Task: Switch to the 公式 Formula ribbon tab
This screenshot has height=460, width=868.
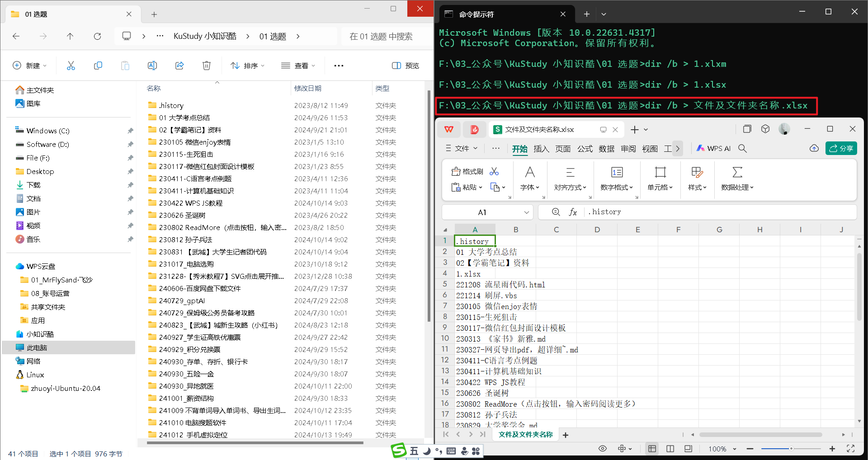Action: [585, 149]
